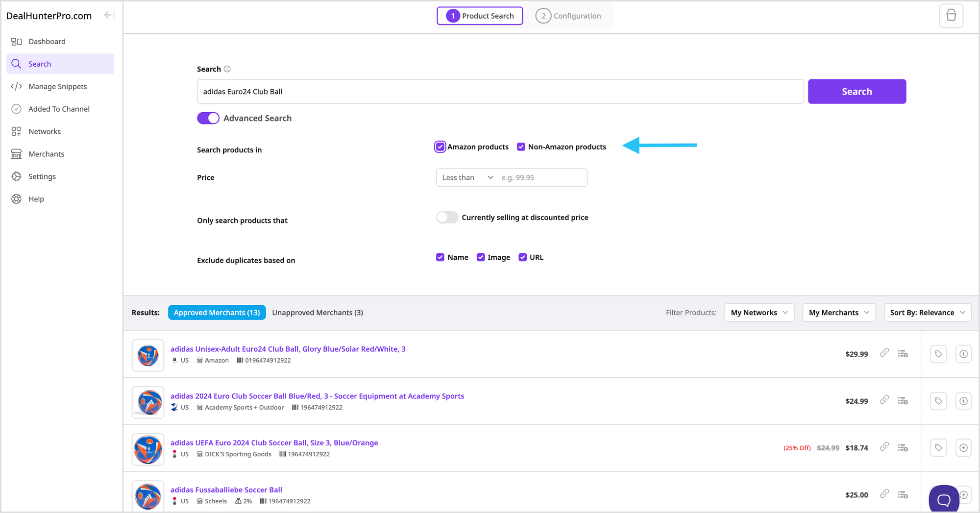The width and height of the screenshot is (980, 513).
Task: Click the Amazon adidas Euro24 ball thumbnail
Action: tap(148, 355)
